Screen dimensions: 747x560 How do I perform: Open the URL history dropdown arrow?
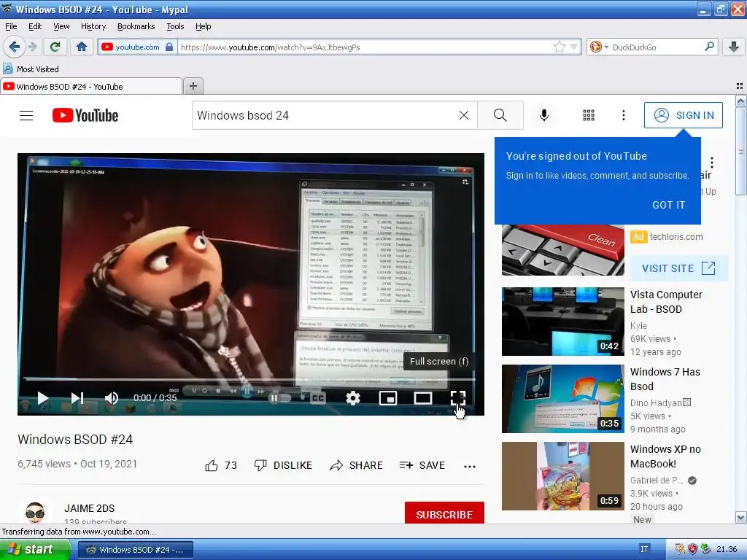pos(573,47)
